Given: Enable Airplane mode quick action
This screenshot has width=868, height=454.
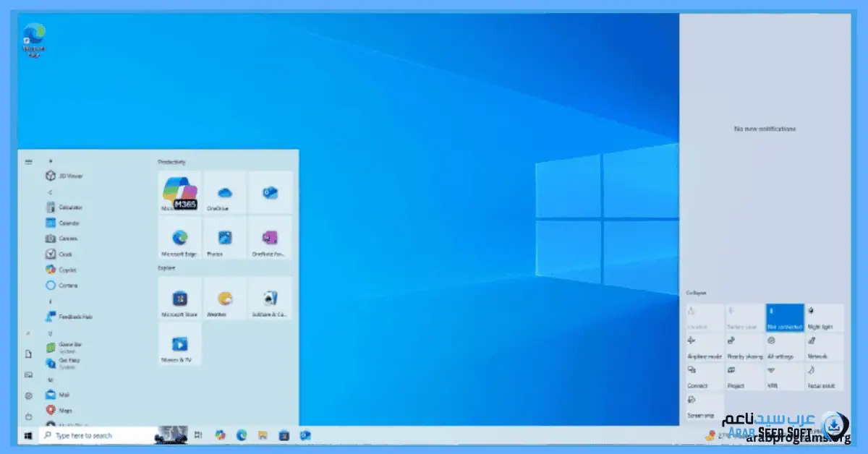Looking at the screenshot, I should pos(705,348).
